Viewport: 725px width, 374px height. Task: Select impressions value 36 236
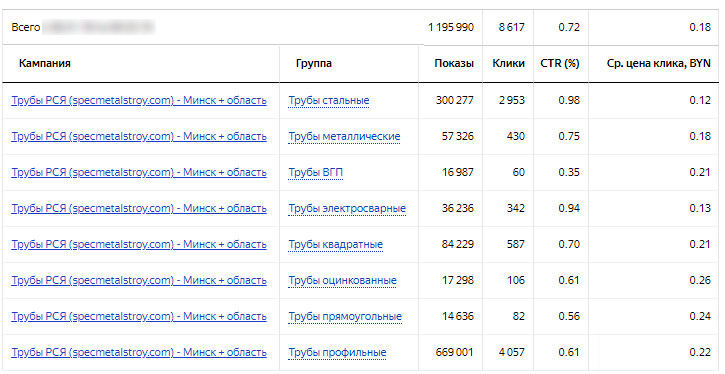[x=458, y=208]
